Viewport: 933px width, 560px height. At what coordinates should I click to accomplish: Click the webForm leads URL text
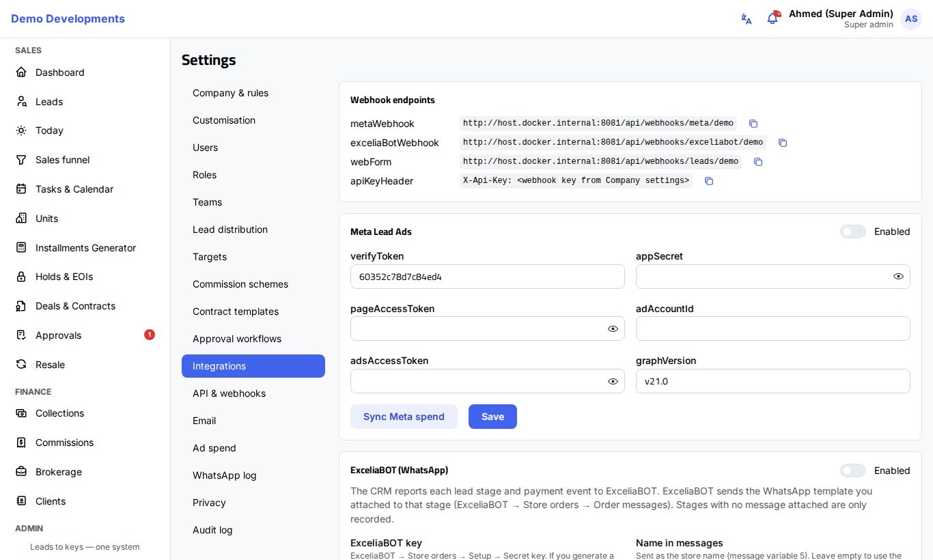(x=601, y=162)
